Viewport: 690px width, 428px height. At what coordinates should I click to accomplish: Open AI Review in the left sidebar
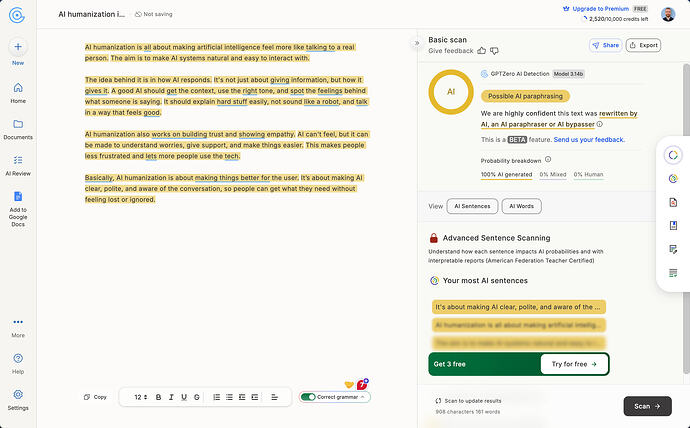(18, 165)
